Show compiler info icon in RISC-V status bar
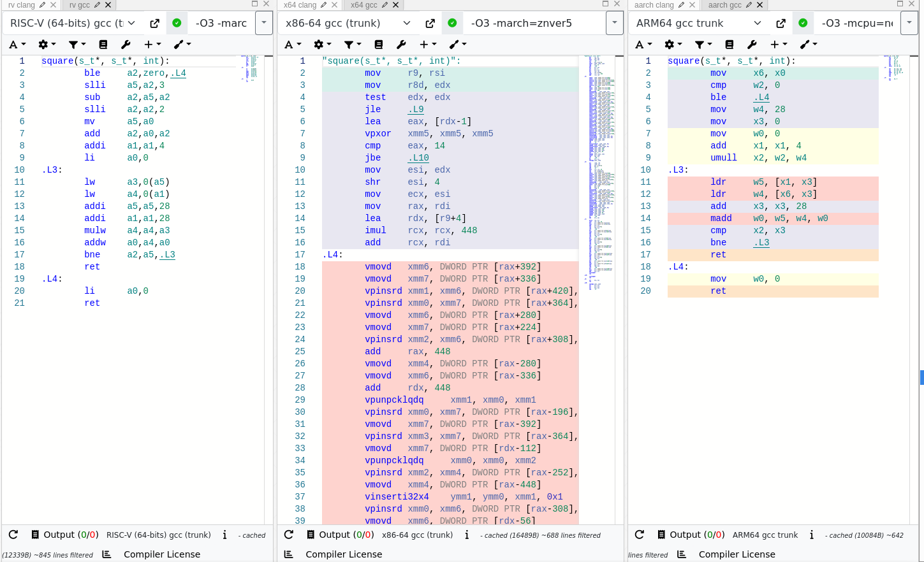 pyautogui.click(x=224, y=535)
